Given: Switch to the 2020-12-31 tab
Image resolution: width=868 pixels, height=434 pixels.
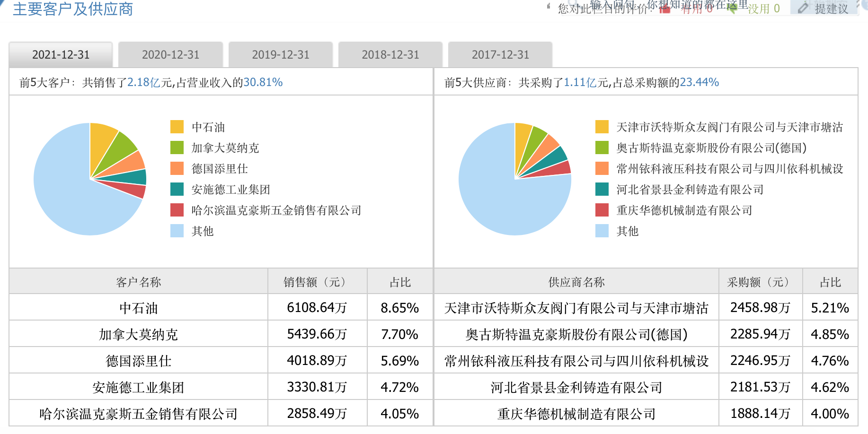Looking at the screenshot, I should click(170, 55).
